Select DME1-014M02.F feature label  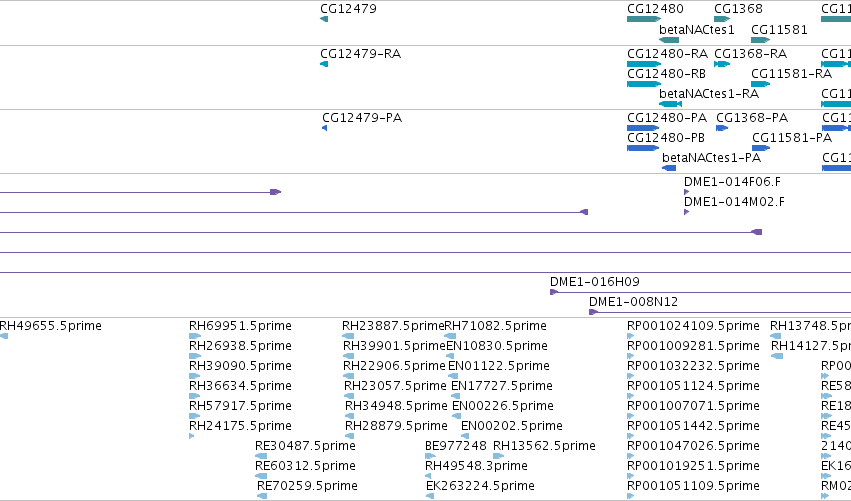734,202
